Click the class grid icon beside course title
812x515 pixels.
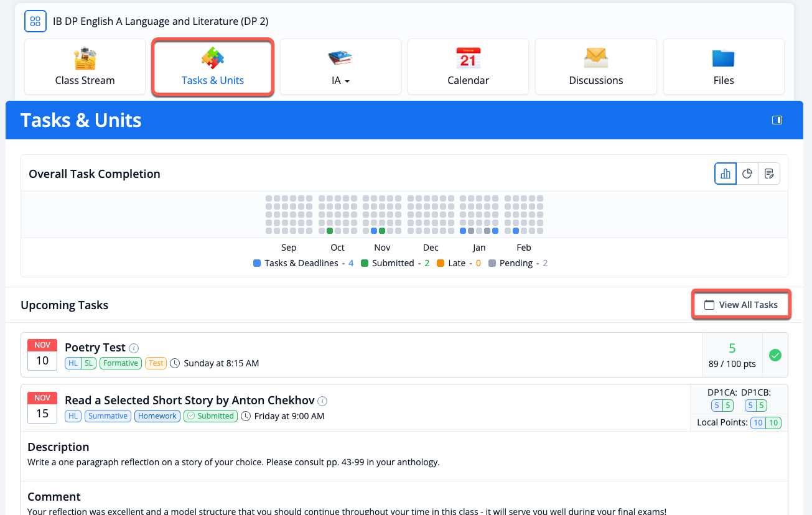coord(35,22)
